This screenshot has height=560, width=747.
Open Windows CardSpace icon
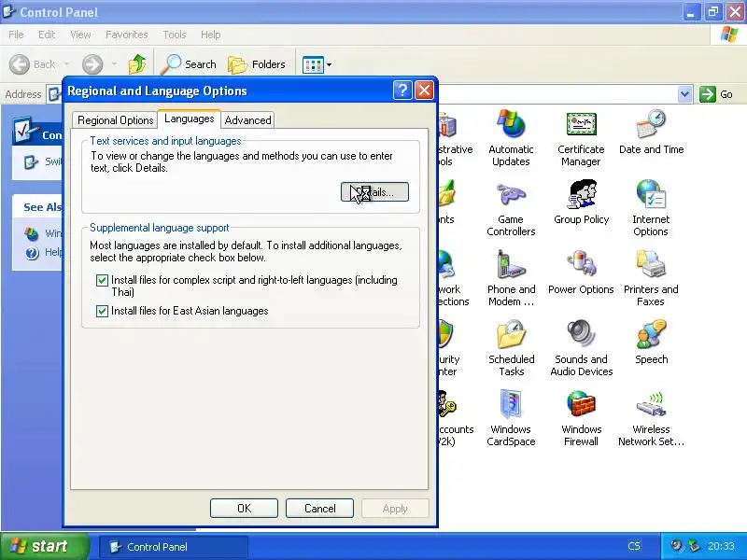click(511, 418)
